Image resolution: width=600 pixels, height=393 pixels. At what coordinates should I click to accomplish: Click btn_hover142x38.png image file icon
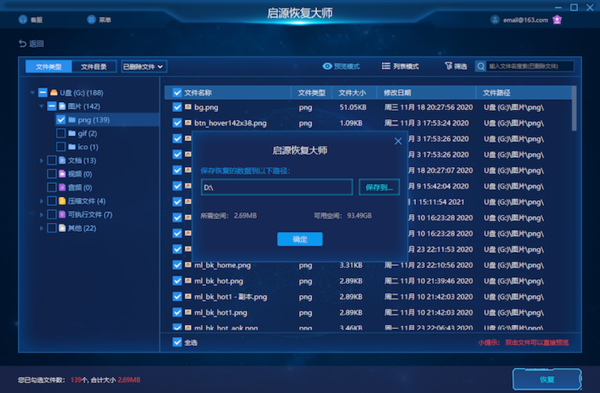click(x=188, y=122)
